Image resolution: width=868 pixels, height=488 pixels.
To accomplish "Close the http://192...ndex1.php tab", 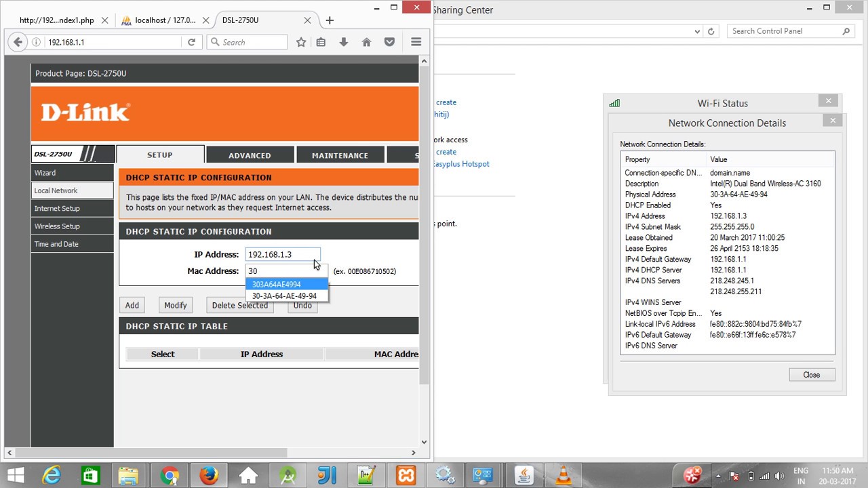I will click(x=104, y=20).
